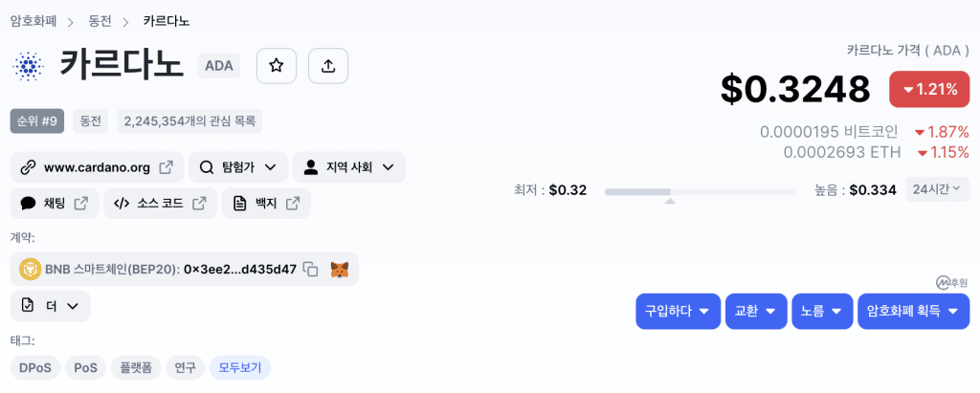Copy the BEP20 contract address
The image size is (980, 393).
(311, 270)
